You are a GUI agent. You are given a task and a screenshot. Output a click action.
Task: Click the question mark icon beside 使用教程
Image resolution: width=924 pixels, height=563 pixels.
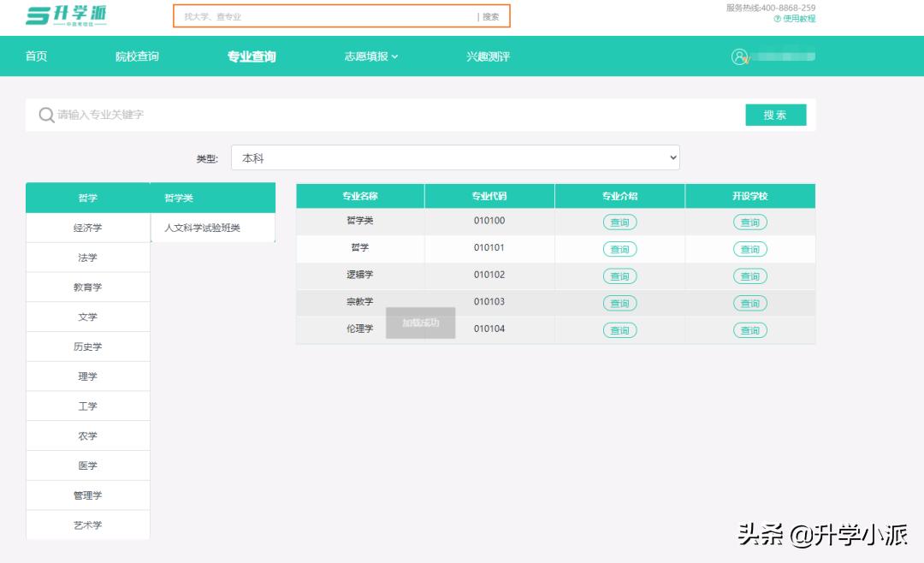(x=779, y=19)
